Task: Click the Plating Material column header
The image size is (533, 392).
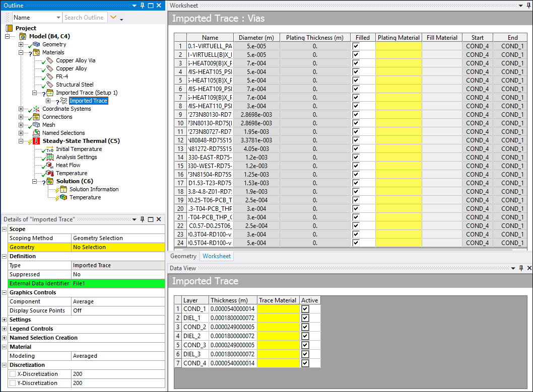Action: (398, 37)
